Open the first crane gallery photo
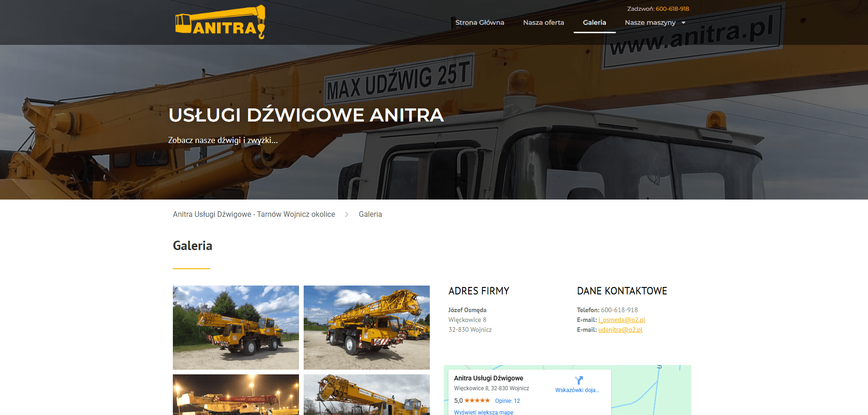Screen dimensions: 868x415 pos(235,327)
